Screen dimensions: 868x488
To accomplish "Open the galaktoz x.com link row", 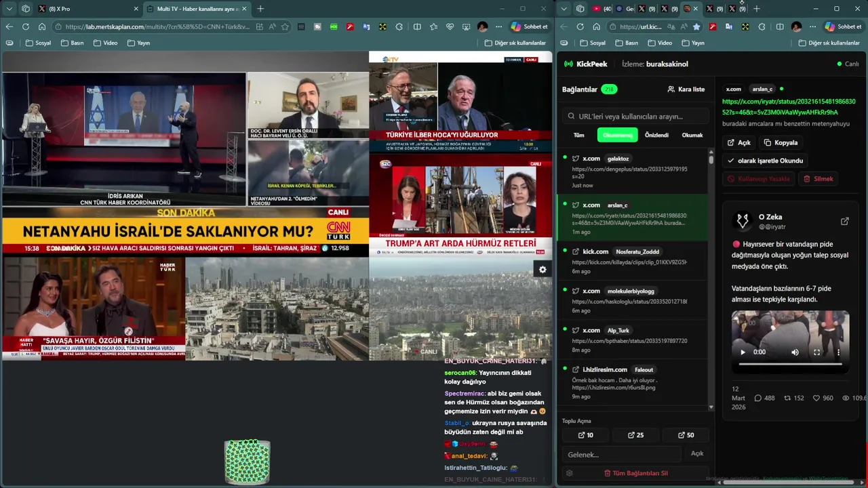I will (632, 171).
